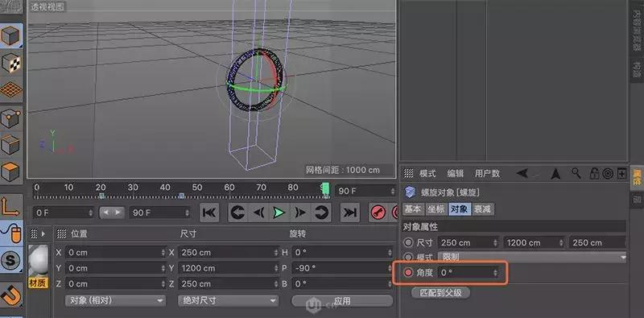
Task: Switch to the 基本 tab
Action: (x=413, y=209)
